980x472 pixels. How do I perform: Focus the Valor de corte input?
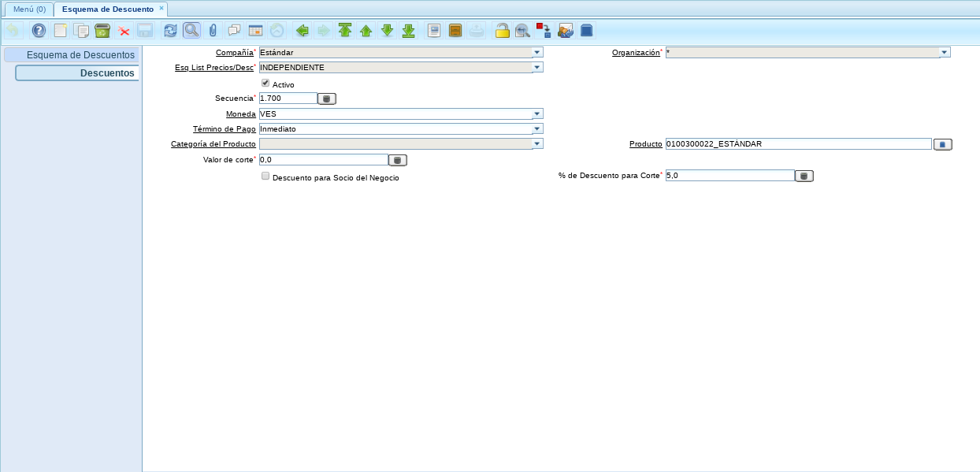323,160
